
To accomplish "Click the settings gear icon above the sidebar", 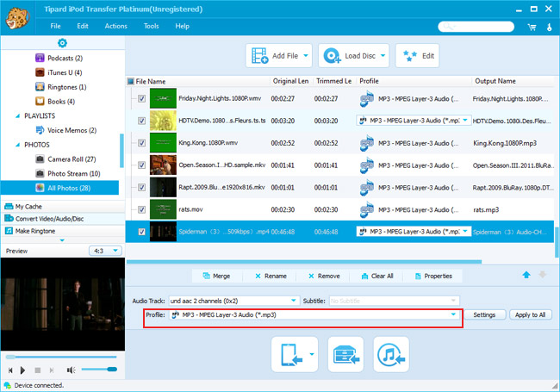I will click(x=62, y=43).
